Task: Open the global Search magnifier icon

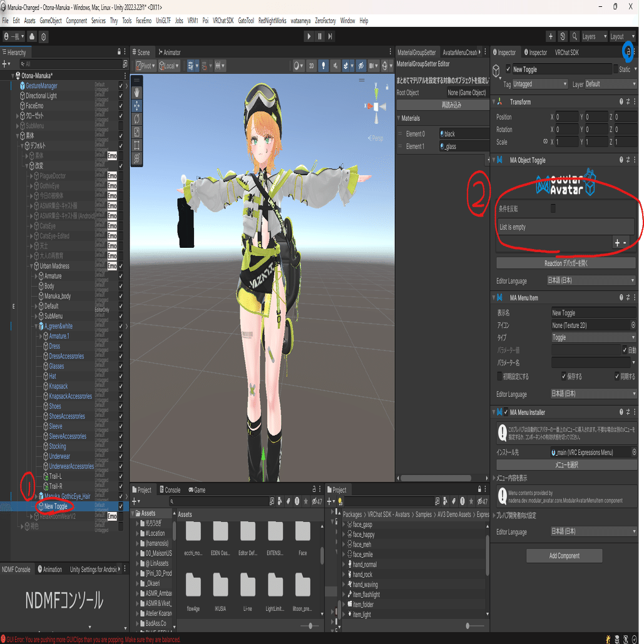Action: [x=575, y=36]
